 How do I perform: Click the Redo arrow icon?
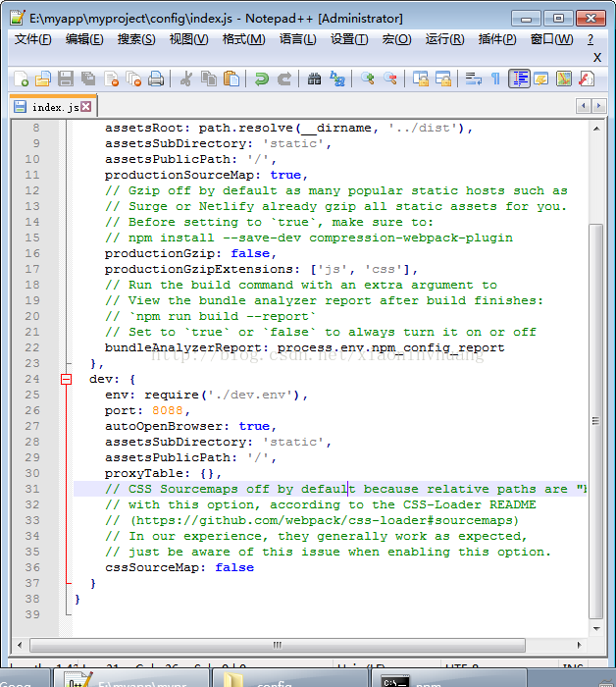[284, 79]
